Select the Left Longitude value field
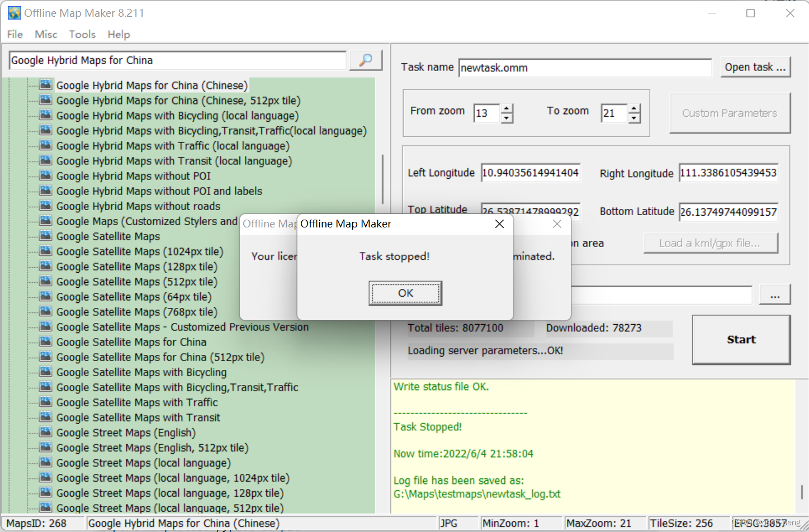This screenshot has width=809, height=532. point(530,173)
